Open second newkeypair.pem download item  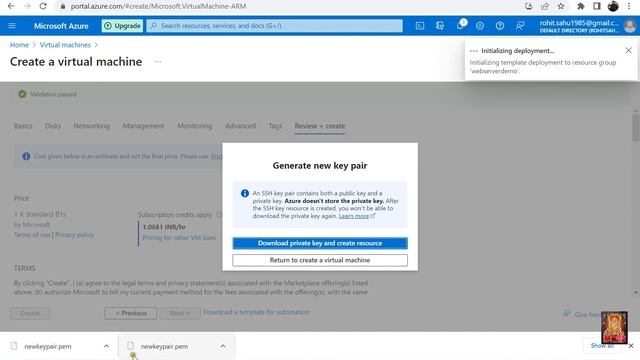point(164,346)
